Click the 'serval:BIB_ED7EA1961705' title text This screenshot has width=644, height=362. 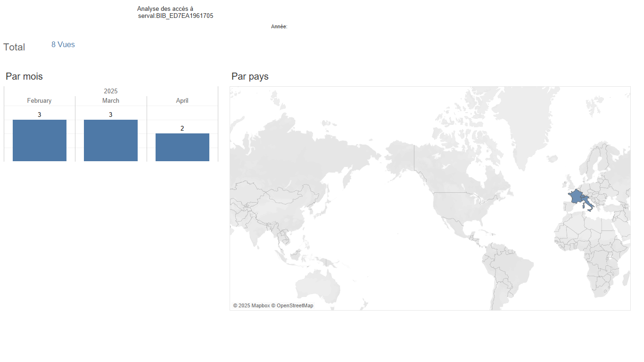tap(176, 16)
